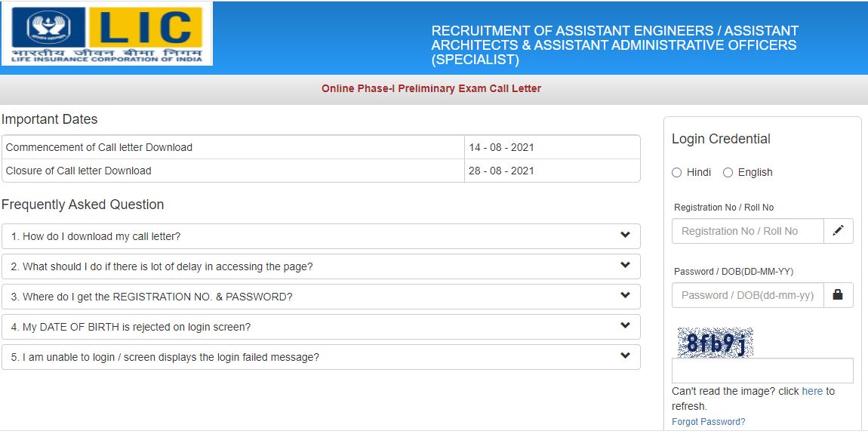This screenshot has width=868, height=434.
Task: Open FAQ 'My DATE OF BIRTH is rejected'
Action: [x=131, y=327]
